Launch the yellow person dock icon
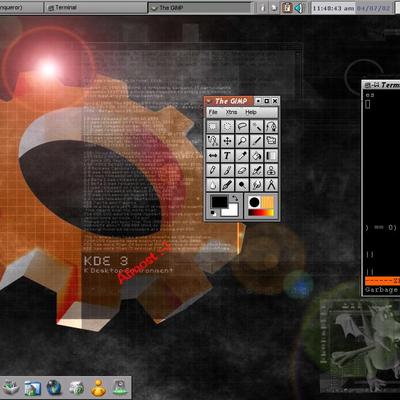Image resolution: width=400 pixels, height=400 pixels. pos(98,388)
